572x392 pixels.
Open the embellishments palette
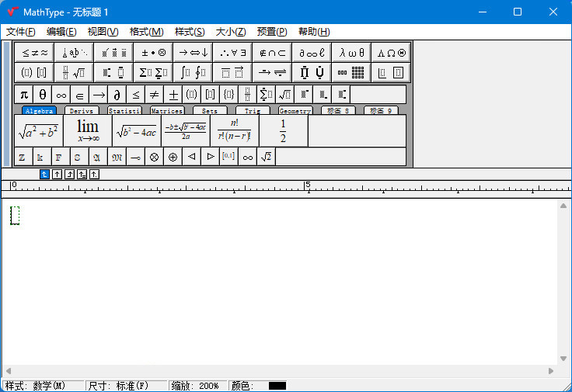(x=113, y=53)
